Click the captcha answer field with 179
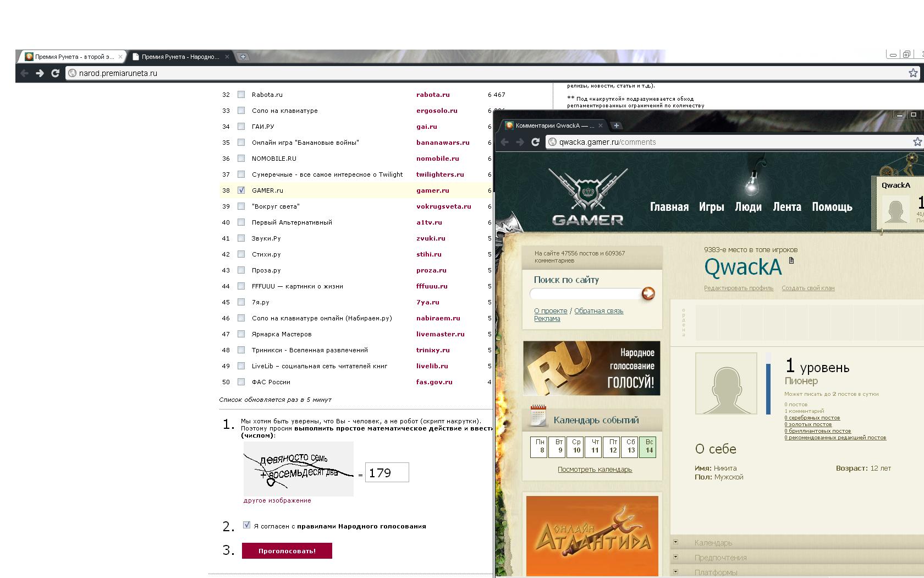 (387, 473)
